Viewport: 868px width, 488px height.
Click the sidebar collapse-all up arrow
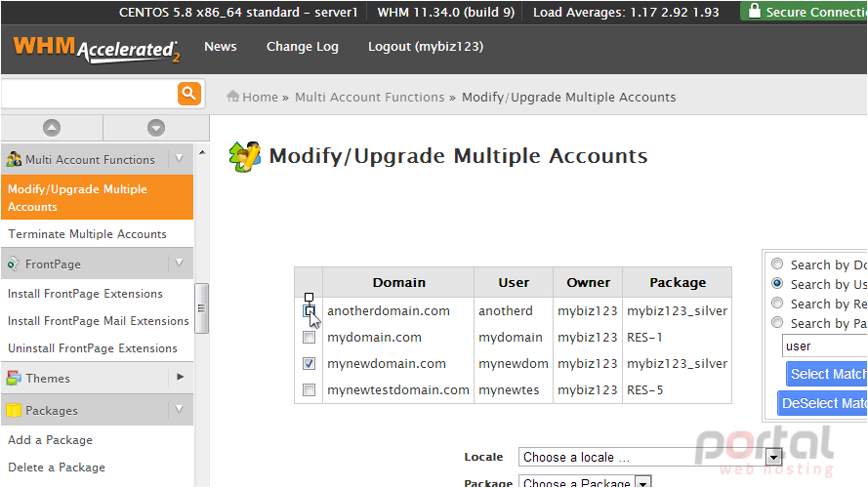[52, 128]
